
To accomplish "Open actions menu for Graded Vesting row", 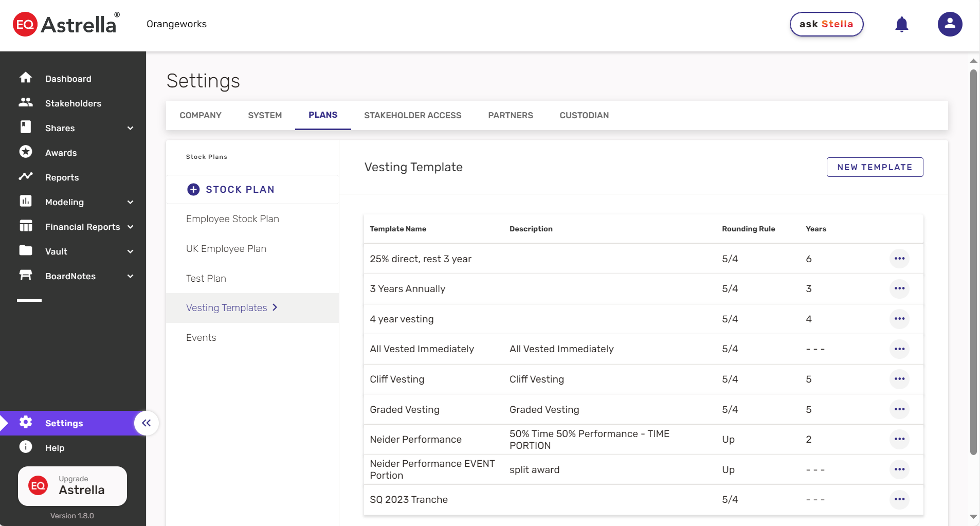I will coord(899,409).
